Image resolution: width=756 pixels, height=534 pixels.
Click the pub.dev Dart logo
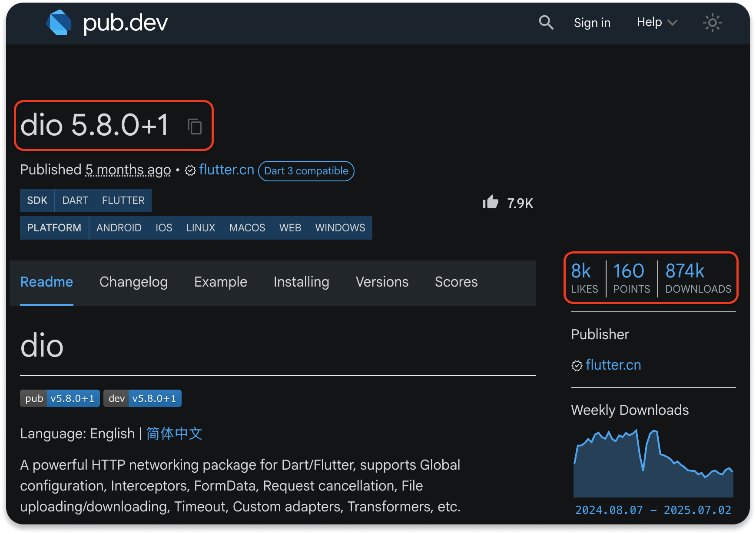pos(59,23)
